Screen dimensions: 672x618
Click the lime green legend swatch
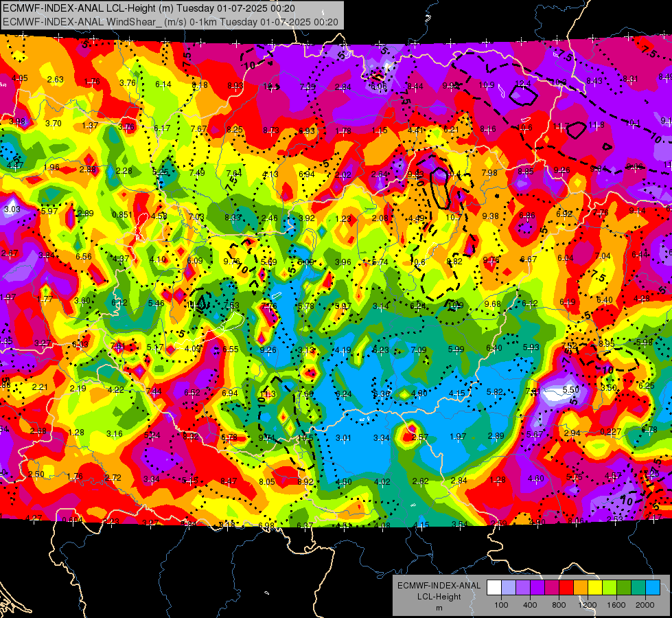[x=610, y=588]
